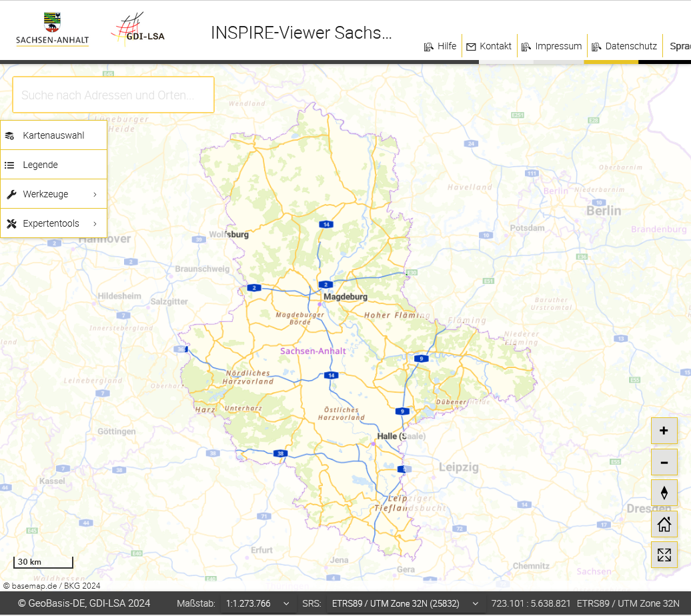Image resolution: width=691 pixels, height=616 pixels.
Task: Return to home map extent
Action: 664,524
